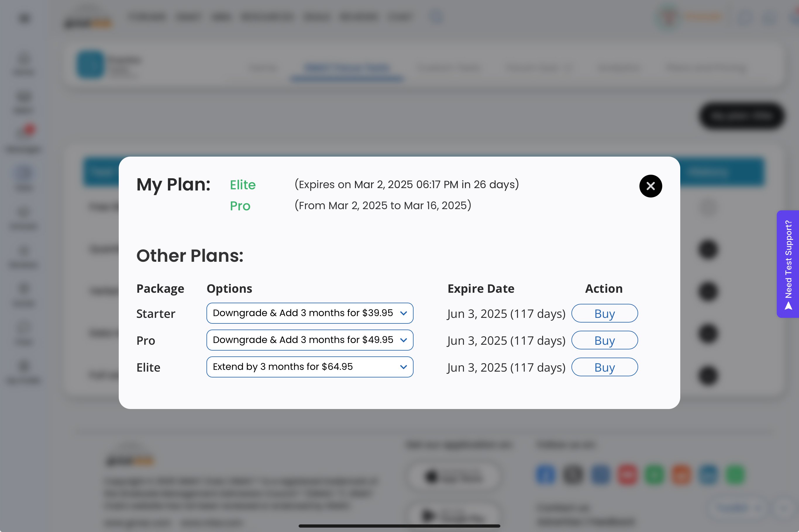This screenshot has height=532, width=799.
Task: Open the Elite extend options dropdown
Action: tap(309, 367)
